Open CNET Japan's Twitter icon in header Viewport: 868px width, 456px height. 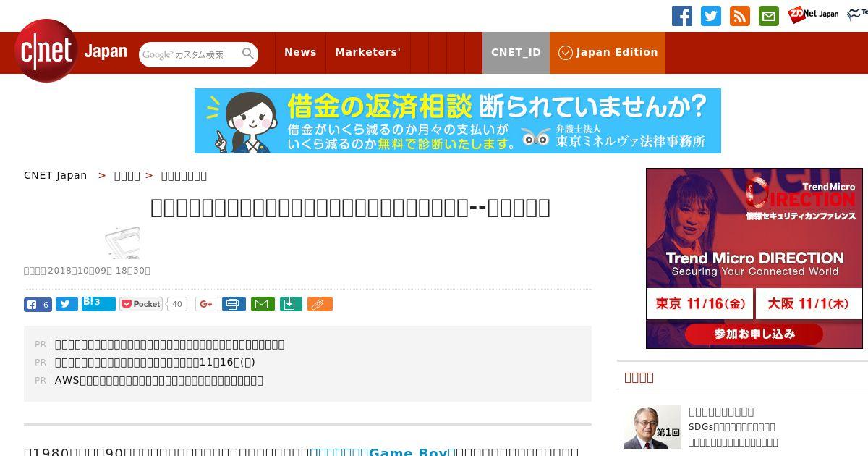tap(711, 16)
